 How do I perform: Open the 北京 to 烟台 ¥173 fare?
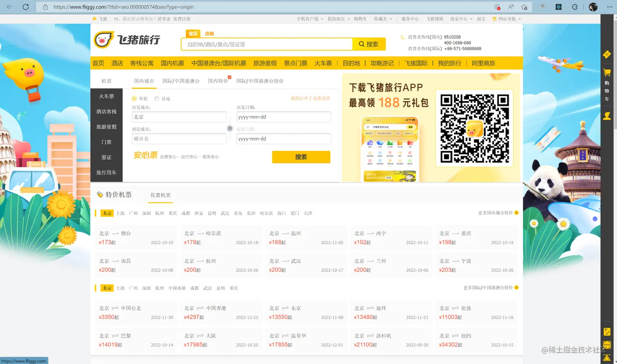pyautogui.click(x=136, y=238)
